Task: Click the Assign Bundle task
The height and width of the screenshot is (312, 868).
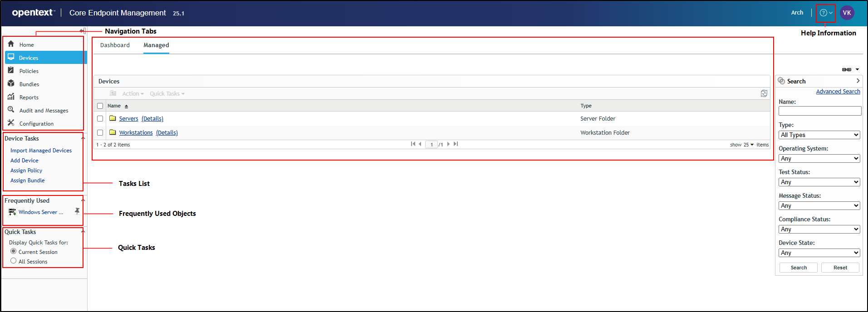Action: (x=27, y=180)
